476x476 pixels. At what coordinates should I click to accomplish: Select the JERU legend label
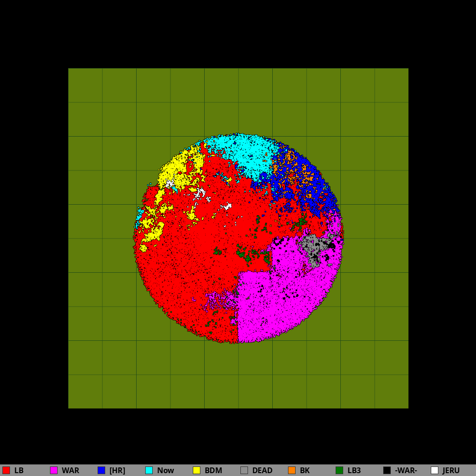click(451, 471)
